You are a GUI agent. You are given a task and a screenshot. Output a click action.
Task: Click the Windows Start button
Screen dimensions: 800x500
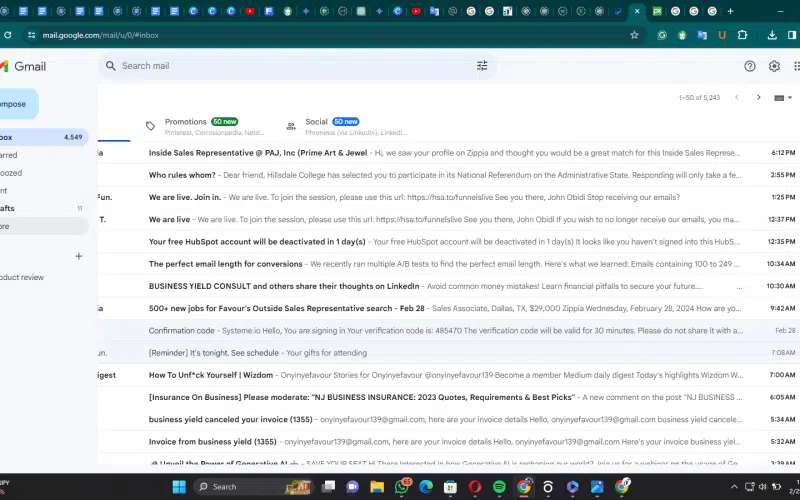click(178, 487)
